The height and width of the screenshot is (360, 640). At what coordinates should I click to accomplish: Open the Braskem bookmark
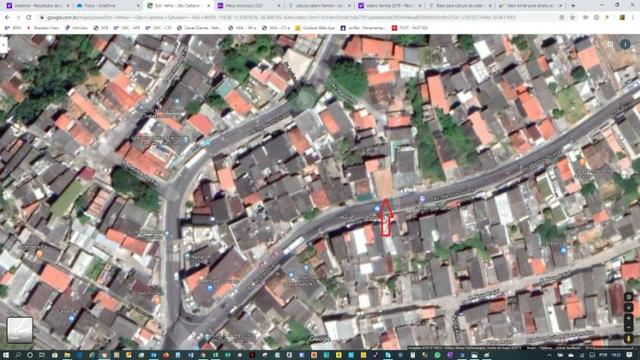pos(43,28)
